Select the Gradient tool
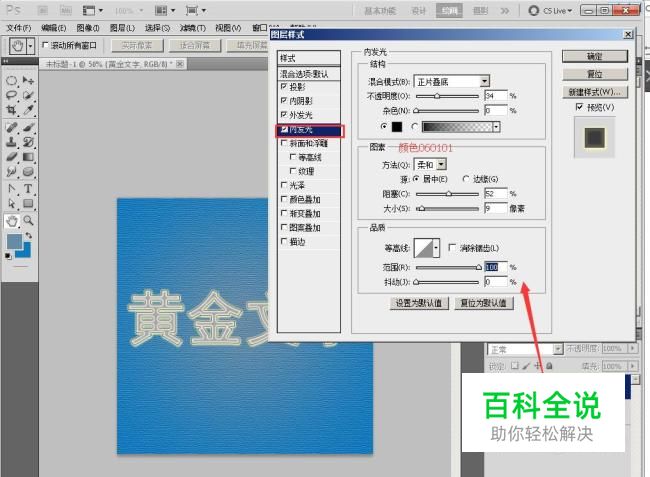 click(28, 157)
